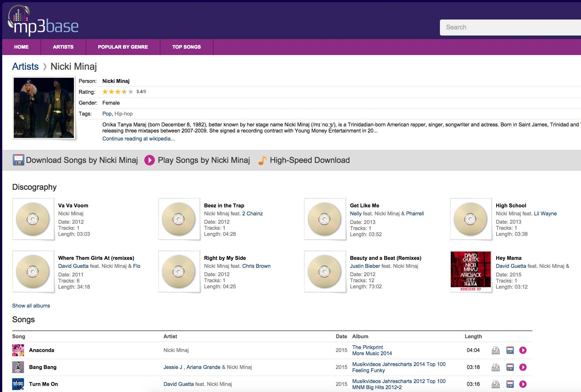This screenshot has width=581, height=392.
Task: Click the Nicki Minaj artist photo
Action: (44, 108)
